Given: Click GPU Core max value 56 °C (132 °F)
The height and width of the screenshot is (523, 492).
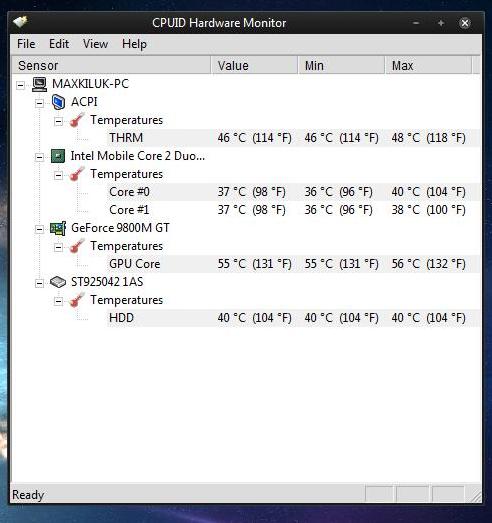Looking at the screenshot, I should tap(429, 264).
